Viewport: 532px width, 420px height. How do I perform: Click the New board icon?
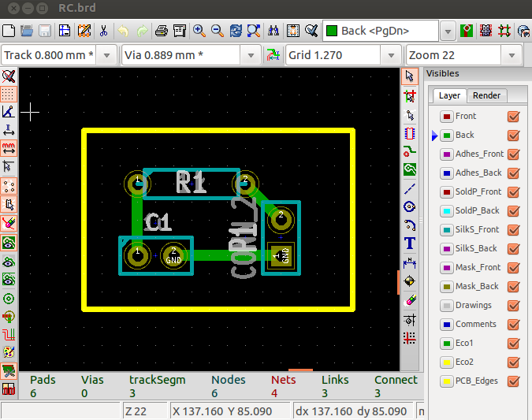[x=9, y=31]
